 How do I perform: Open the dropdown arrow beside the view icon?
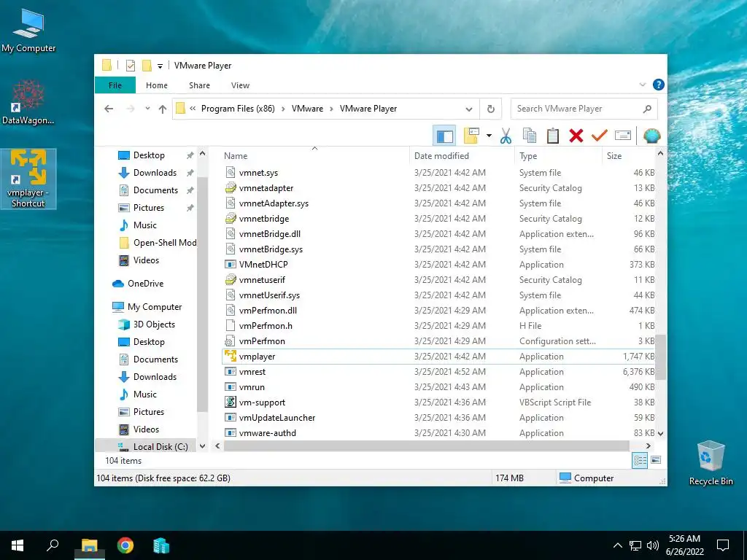[x=489, y=136]
